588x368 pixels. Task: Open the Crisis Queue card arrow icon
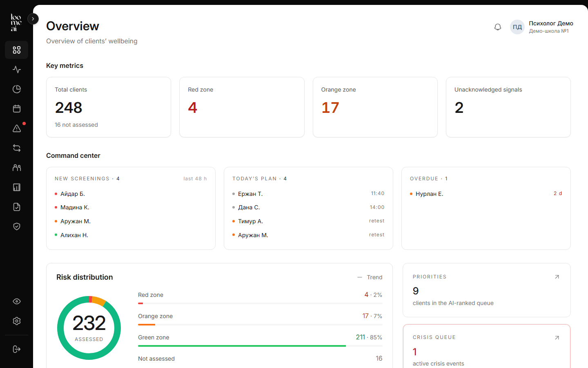(x=557, y=338)
